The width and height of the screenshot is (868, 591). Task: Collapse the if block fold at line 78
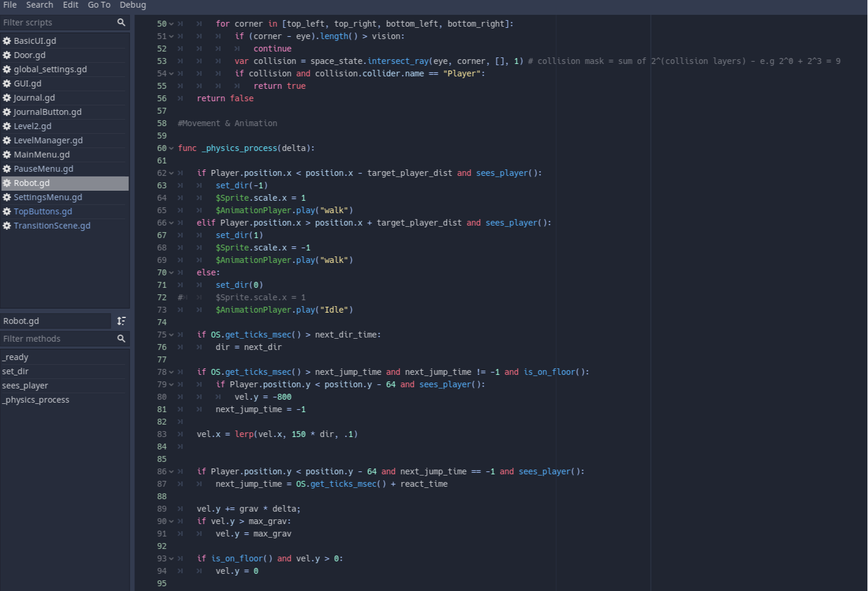[170, 371]
